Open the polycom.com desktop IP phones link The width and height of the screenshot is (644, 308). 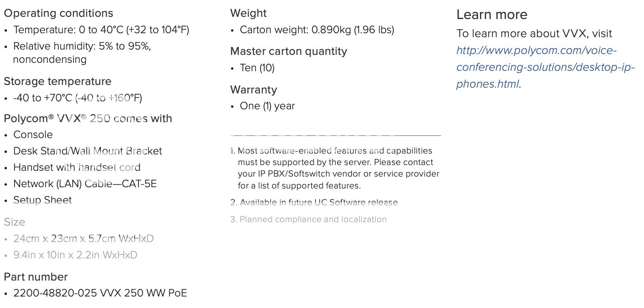[545, 67]
